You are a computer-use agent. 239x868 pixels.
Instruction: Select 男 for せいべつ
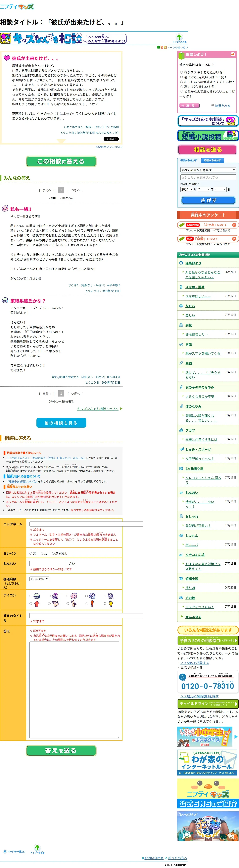(x=31, y=553)
